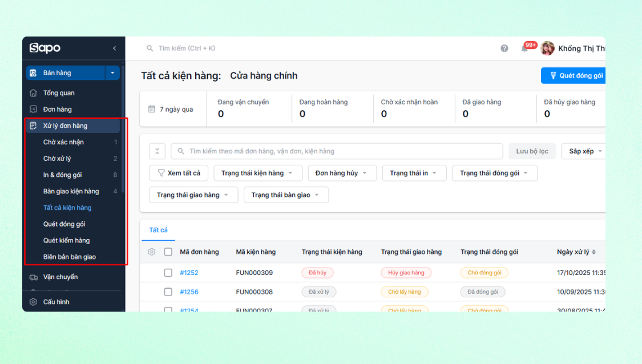This screenshot has width=642, height=364.
Task: Open help via question mark icon
Action: (504, 48)
